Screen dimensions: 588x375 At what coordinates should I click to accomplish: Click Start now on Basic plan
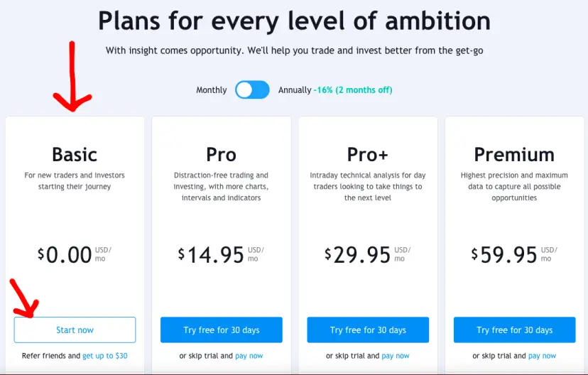point(75,330)
